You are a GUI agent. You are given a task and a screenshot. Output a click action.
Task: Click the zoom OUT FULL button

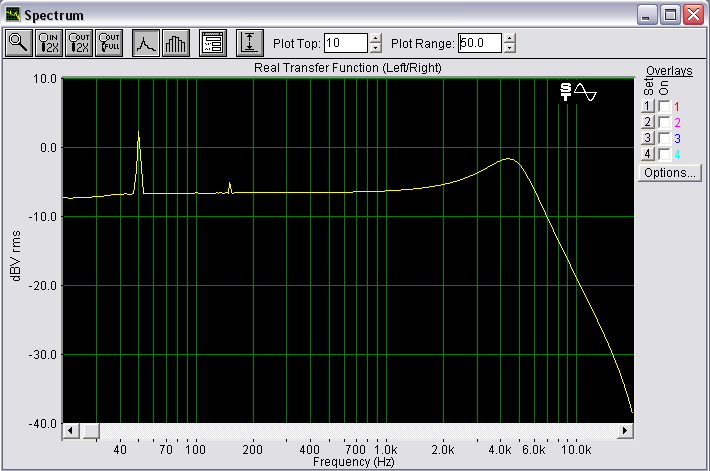click(109, 43)
